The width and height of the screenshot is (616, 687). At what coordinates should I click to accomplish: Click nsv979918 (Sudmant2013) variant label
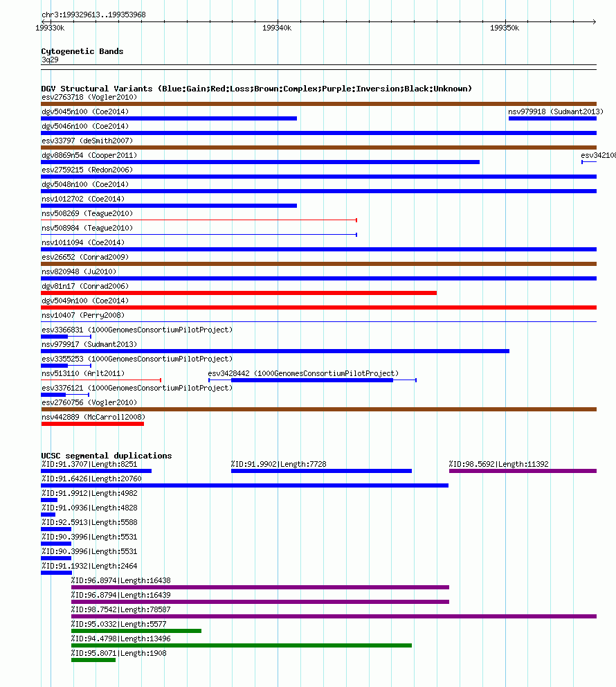[x=556, y=111]
